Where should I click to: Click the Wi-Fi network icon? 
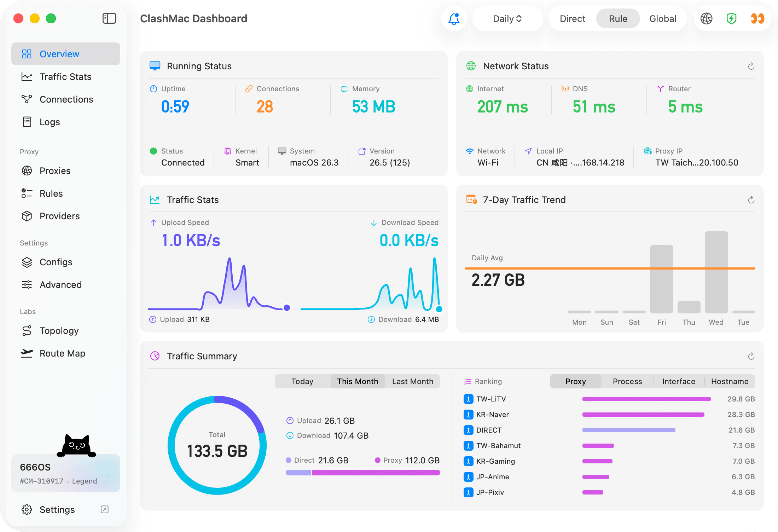point(470,151)
